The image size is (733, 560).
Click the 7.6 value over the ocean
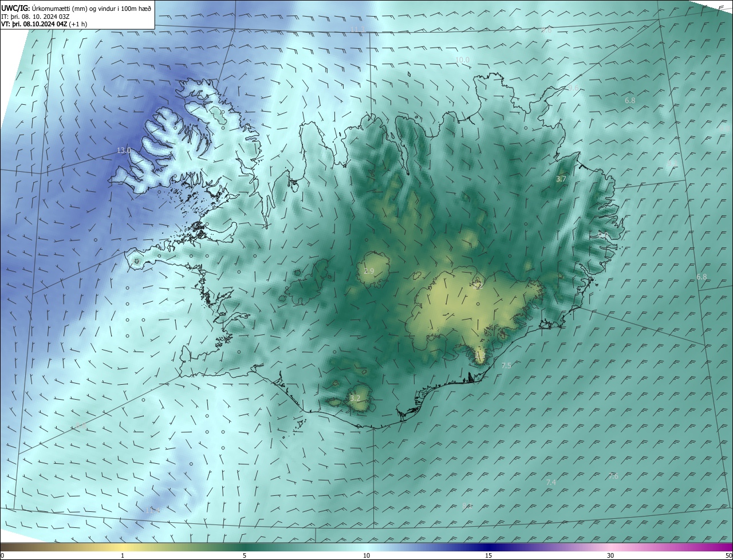(613, 476)
